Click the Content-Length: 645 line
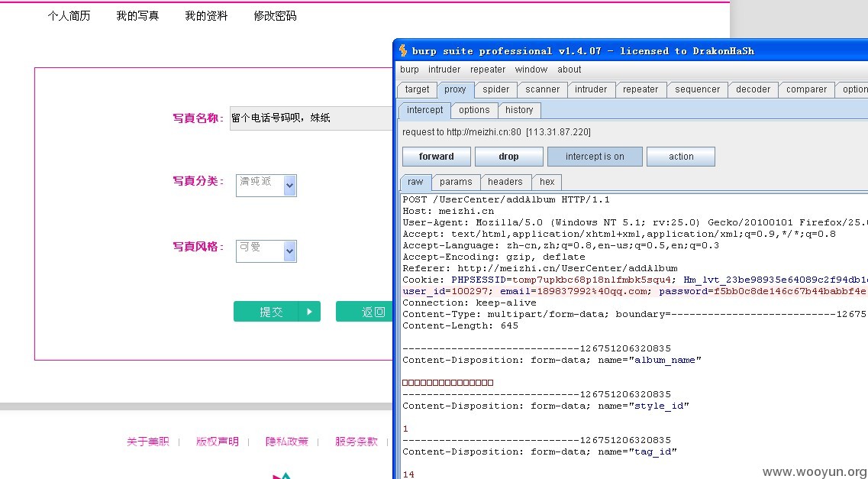 pos(460,325)
